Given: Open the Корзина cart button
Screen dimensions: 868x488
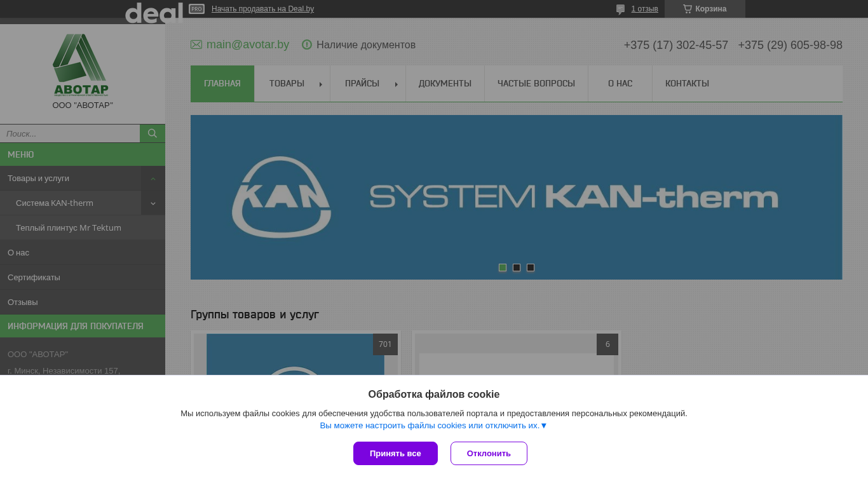Looking at the screenshot, I should click(x=705, y=9).
